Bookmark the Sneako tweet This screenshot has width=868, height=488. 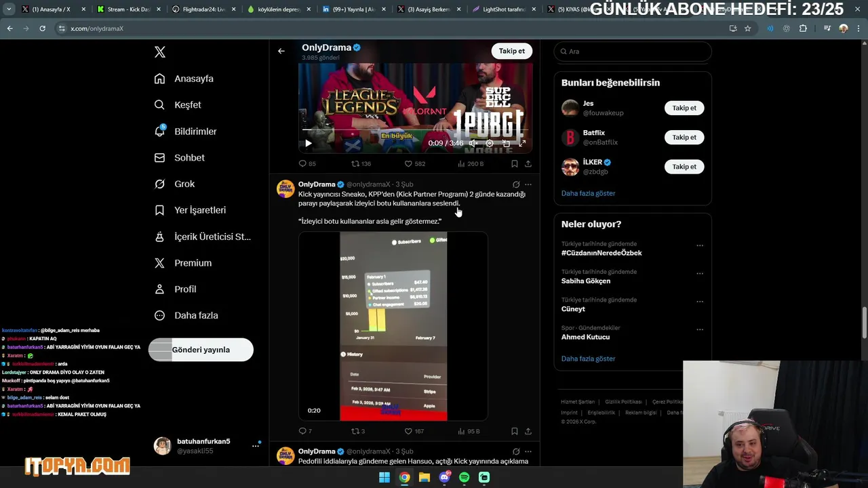pyautogui.click(x=514, y=431)
